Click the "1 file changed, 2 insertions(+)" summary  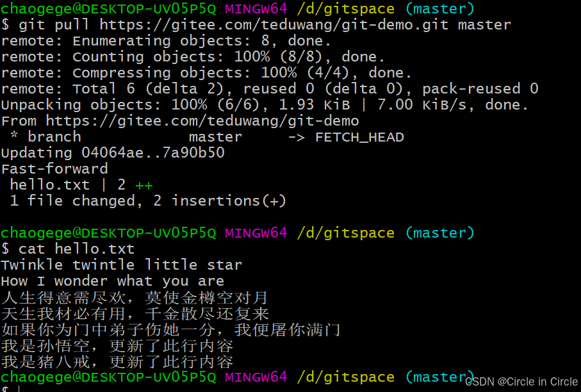(x=143, y=201)
